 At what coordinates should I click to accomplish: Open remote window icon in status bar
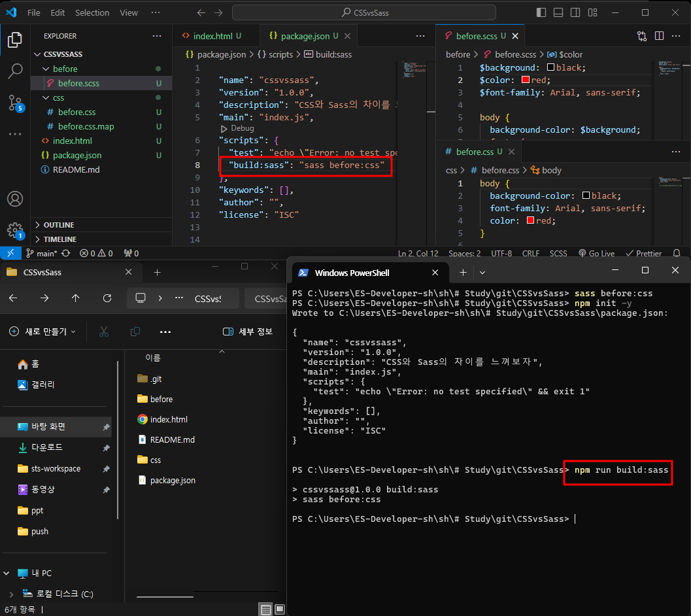pyautogui.click(x=10, y=253)
